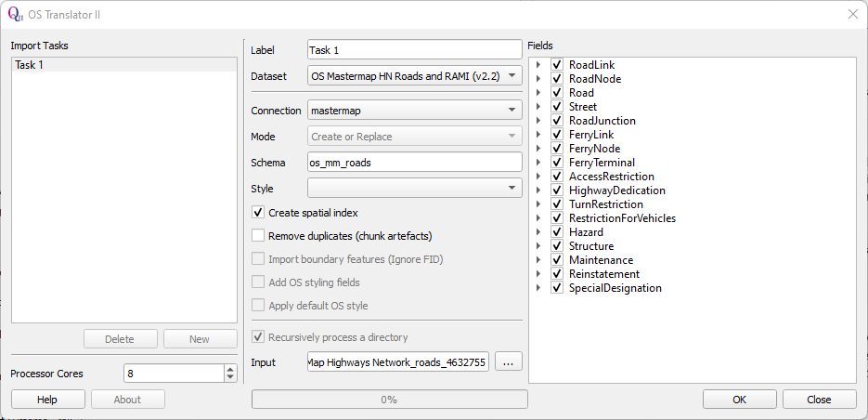868x420 pixels.
Task: Uncheck the RoadJunction checkbox
Action: click(x=557, y=120)
